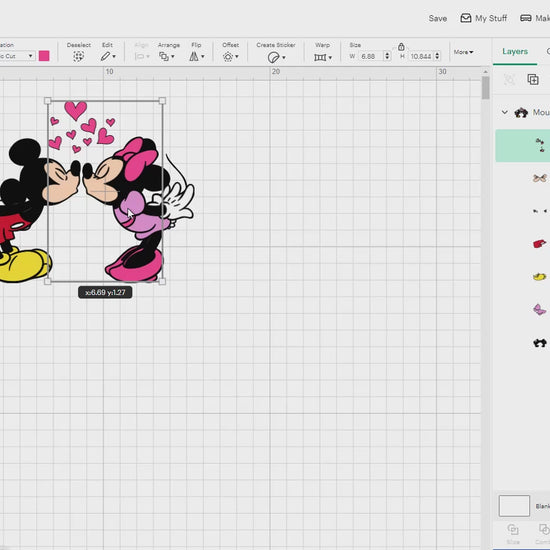Select the tan bow outline layer
The height and width of the screenshot is (550, 550).
(x=539, y=178)
